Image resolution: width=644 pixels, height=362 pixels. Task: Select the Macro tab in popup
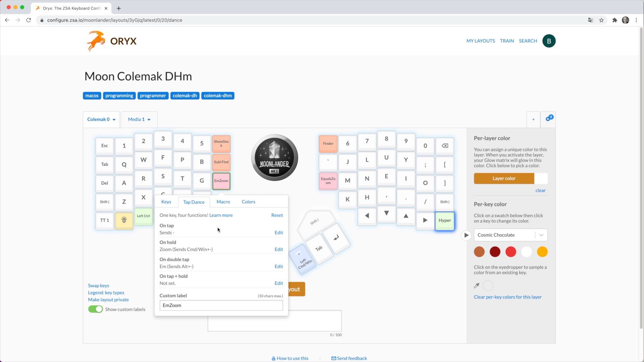(223, 201)
